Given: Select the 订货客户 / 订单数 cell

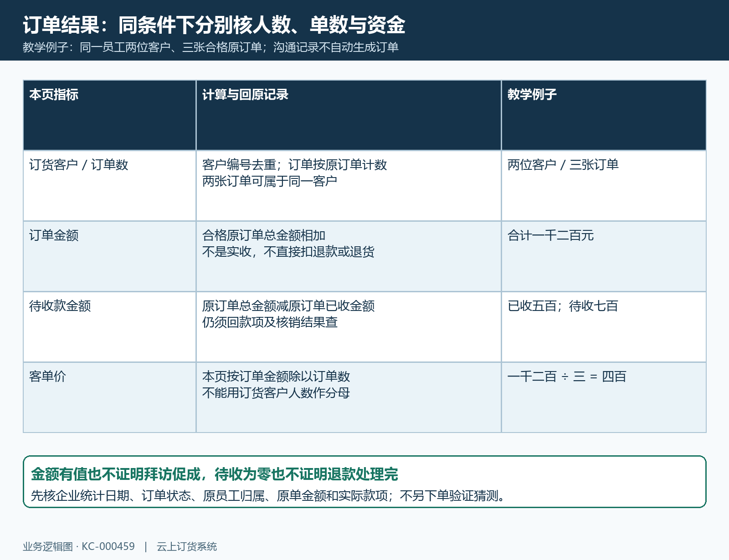Looking at the screenshot, I should 109,186.
